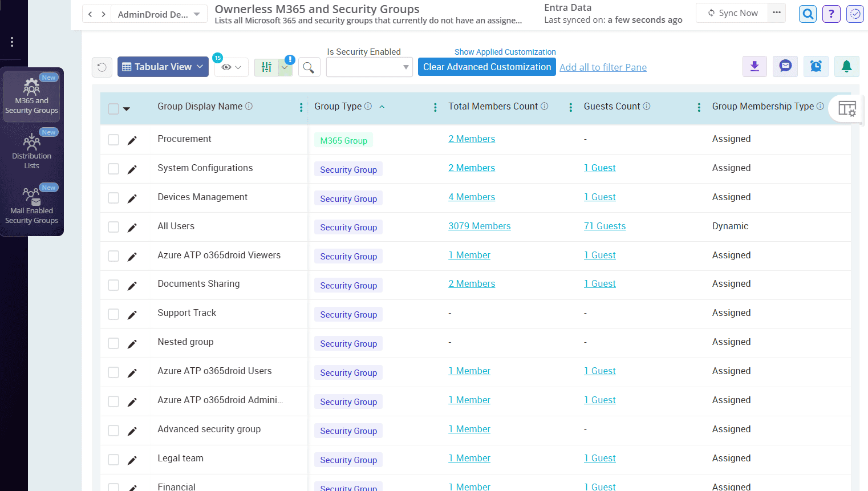The image size is (868, 491).
Task: Click the Clear Advanced Customization button
Action: click(x=486, y=67)
